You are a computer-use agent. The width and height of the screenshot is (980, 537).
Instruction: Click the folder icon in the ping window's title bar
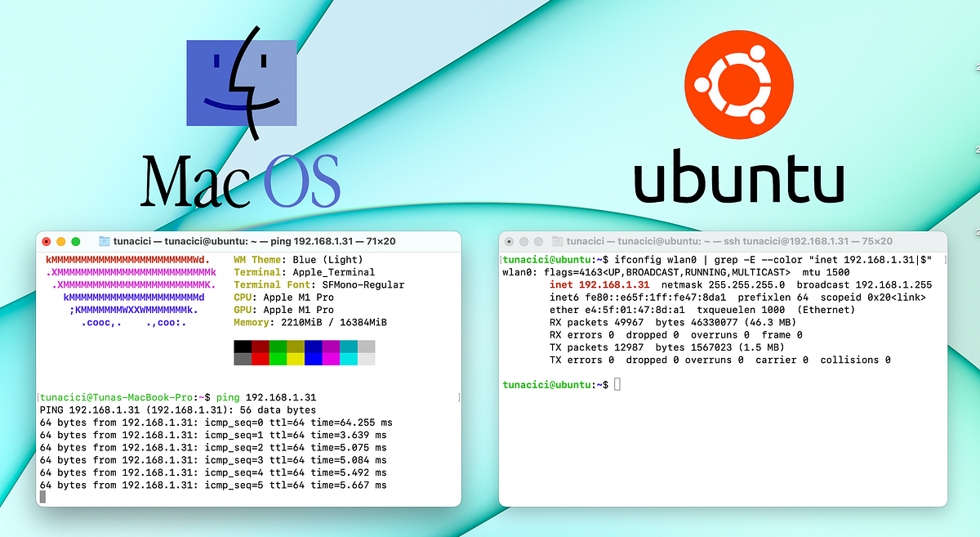103,241
